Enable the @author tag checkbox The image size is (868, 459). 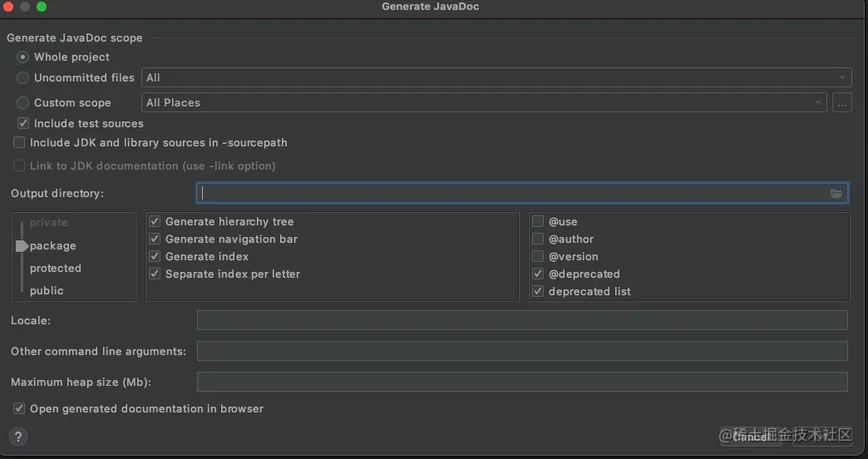pos(538,239)
